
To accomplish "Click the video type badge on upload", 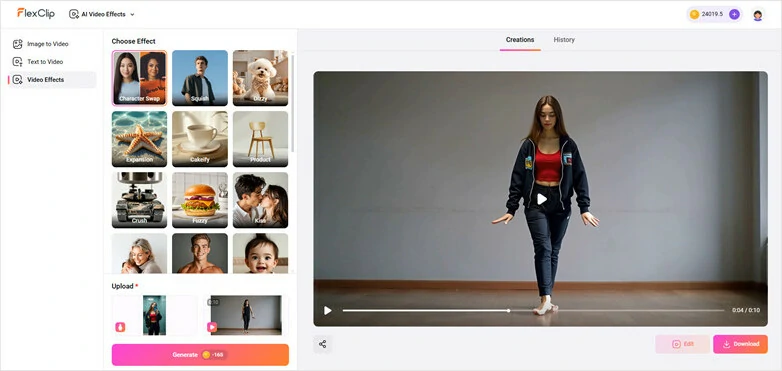I will coord(212,327).
